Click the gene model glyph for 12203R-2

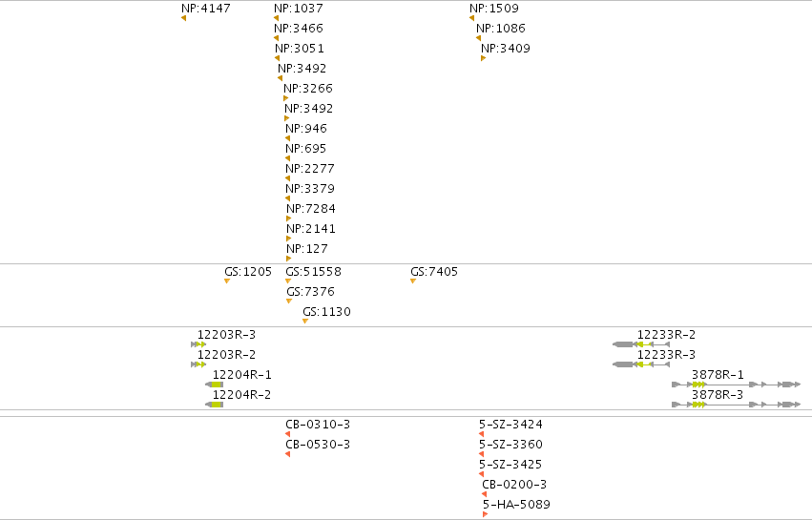point(198,364)
